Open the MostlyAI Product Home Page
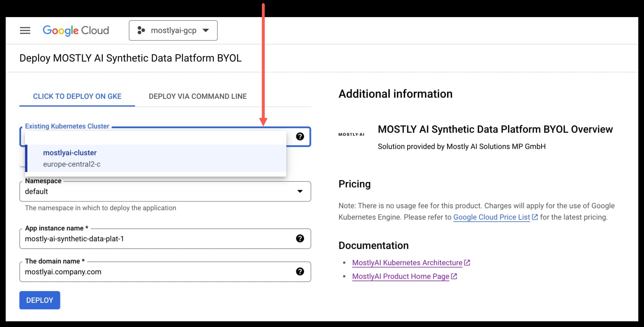 401,276
